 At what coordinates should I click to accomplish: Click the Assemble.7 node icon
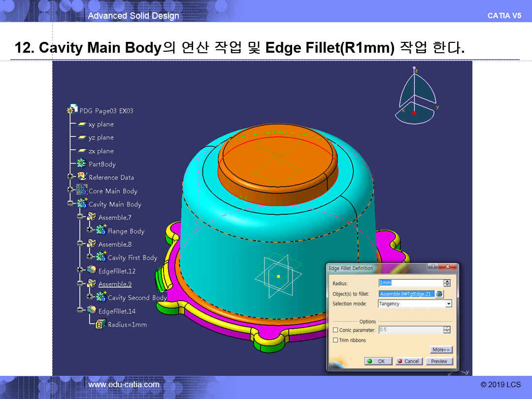point(91,217)
